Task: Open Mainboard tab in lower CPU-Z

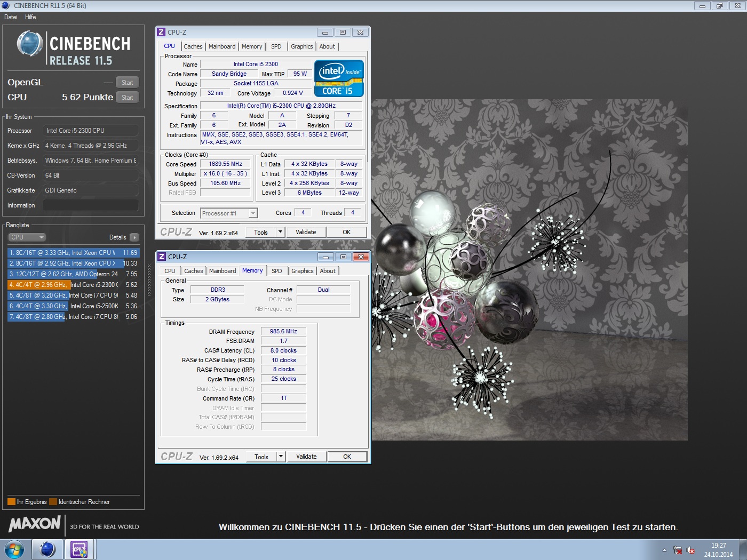Action: (x=222, y=271)
